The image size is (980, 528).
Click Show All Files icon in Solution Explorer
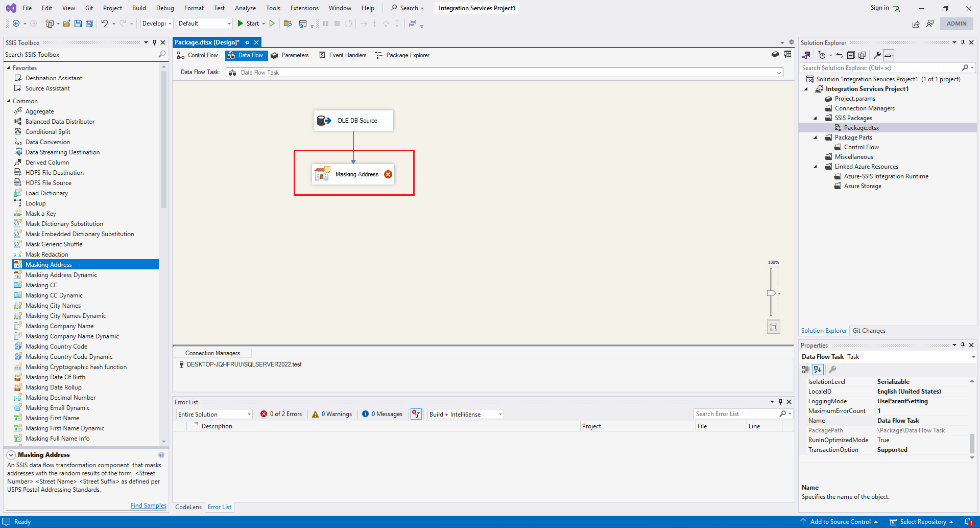pyautogui.click(x=862, y=55)
